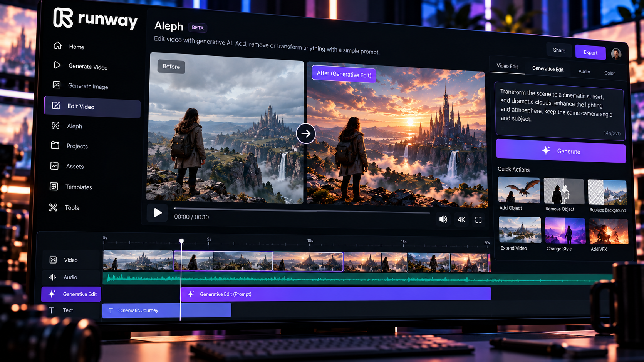Click the Export button
This screenshot has width=644, height=362.
click(590, 52)
